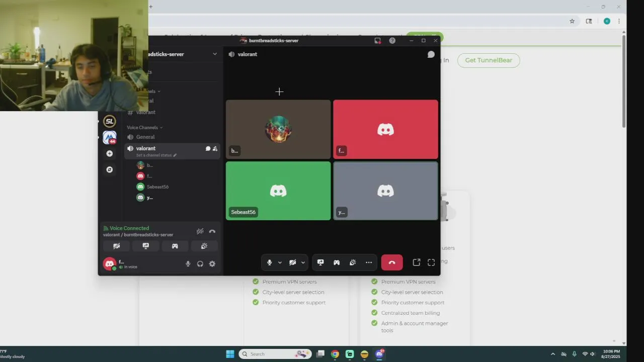Show hidden system tray icons
The height and width of the screenshot is (362, 644).
(x=553, y=354)
